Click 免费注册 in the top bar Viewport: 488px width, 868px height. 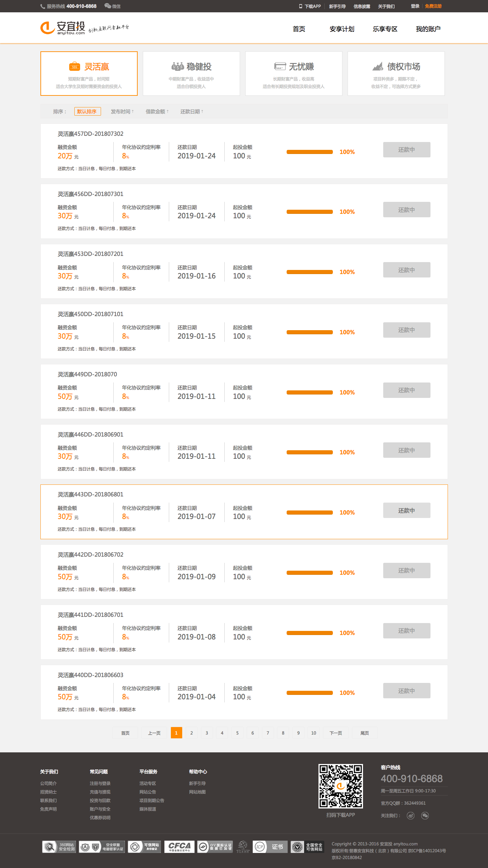(433, 6)
